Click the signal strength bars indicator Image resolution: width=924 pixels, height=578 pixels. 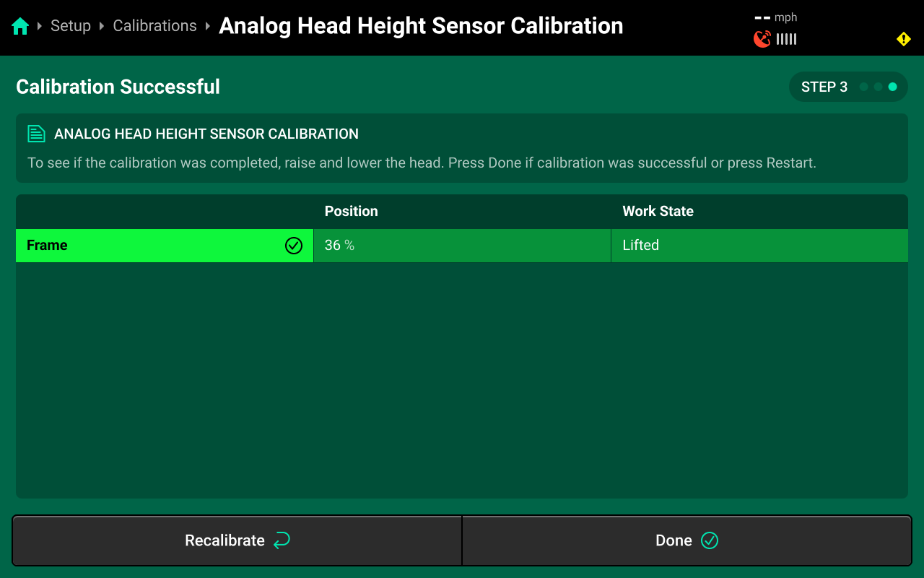coord(787,39)
